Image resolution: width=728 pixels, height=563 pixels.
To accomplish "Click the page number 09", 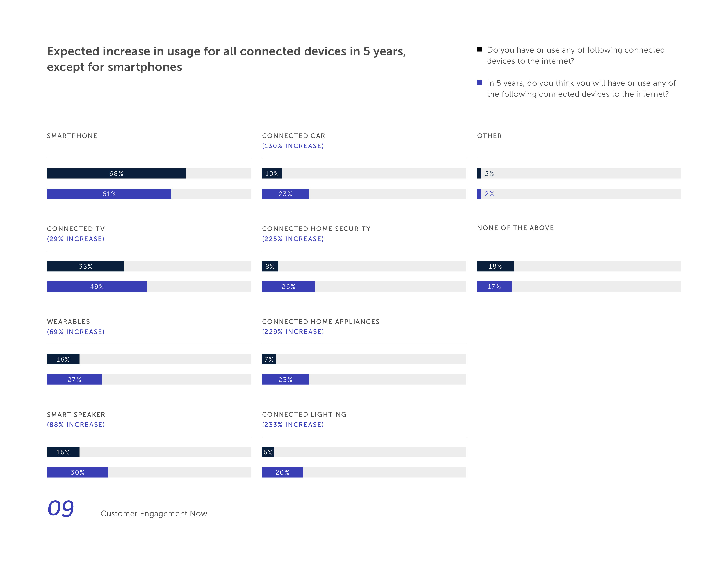I will 61,508.
